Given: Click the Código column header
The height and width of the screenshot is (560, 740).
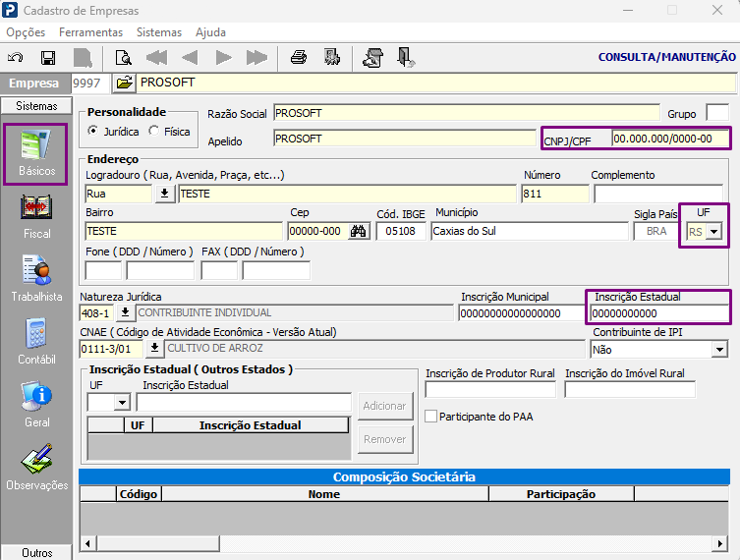Looking at the screenshot, I should point(139,494).
